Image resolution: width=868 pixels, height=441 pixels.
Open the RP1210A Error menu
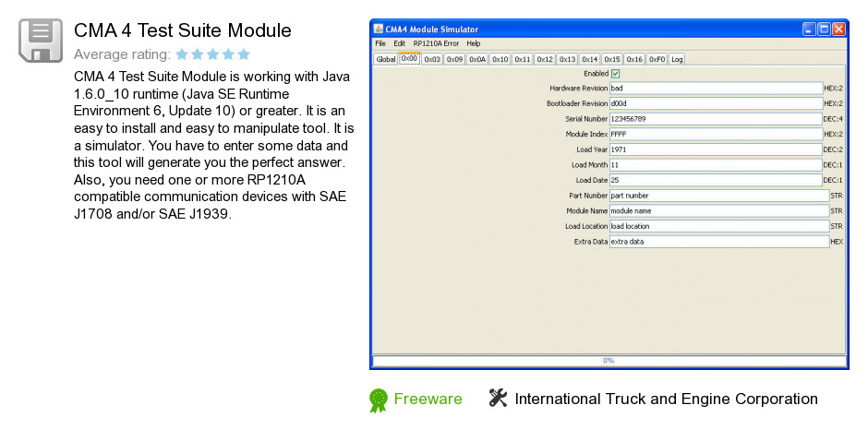pyautogui.click(x=436, y=43)
